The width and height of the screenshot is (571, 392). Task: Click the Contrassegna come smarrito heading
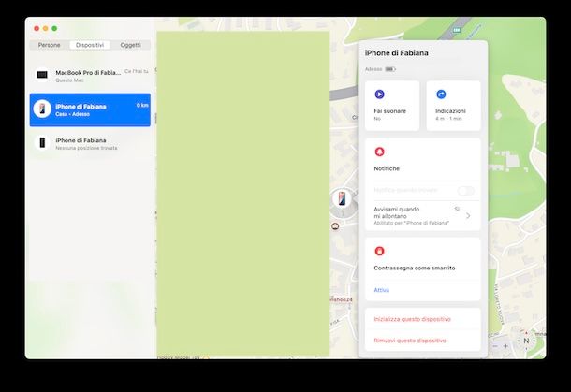[415, 268]
